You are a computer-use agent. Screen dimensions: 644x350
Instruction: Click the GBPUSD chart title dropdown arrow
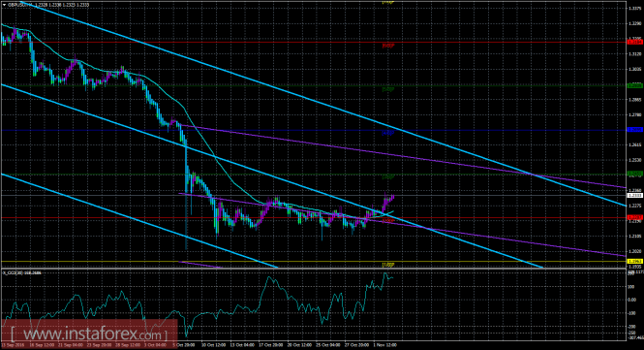pos(4,5)
